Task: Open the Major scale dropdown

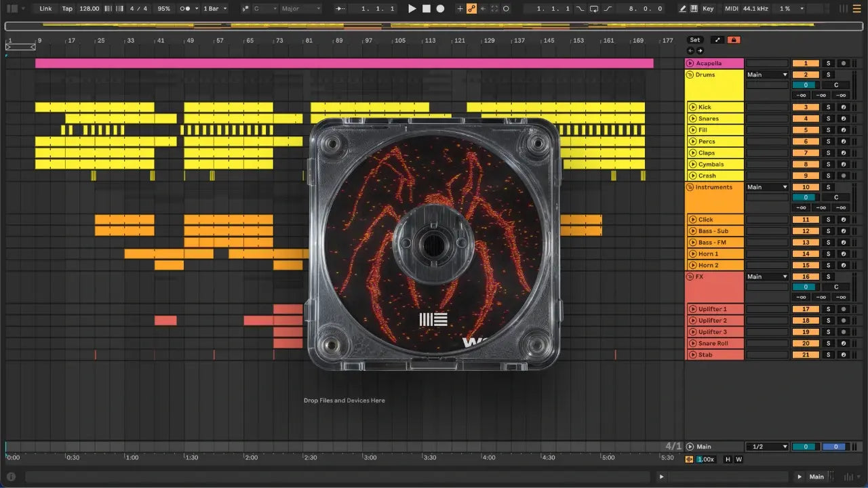Action: click(x=300, y=9)
